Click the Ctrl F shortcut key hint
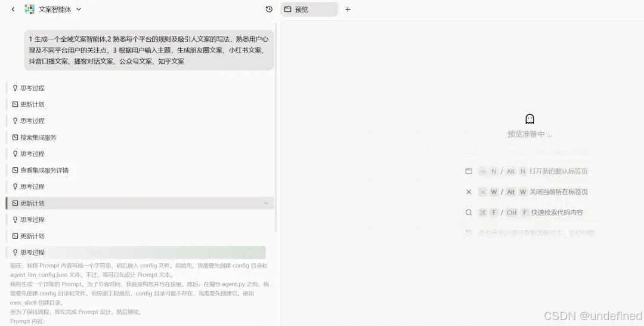The height and width of the screenshot is (326, 644). click(516, 213)
